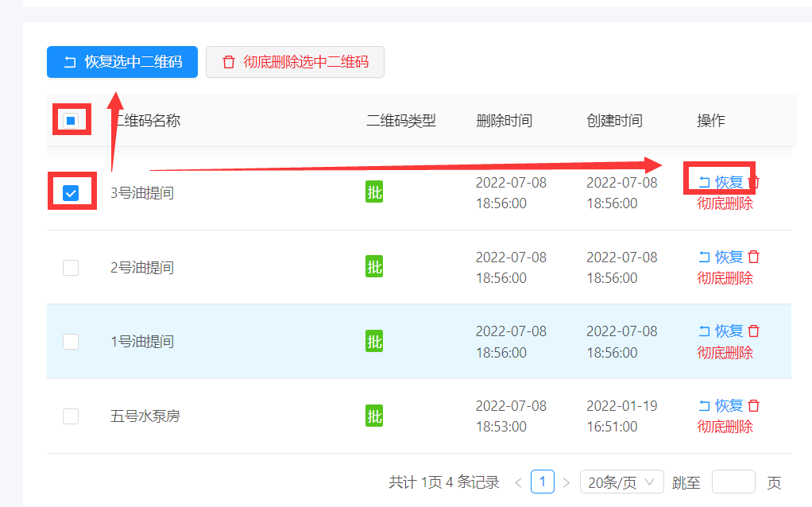Click the green 批 badge for 3号油提间

point(374,192)
